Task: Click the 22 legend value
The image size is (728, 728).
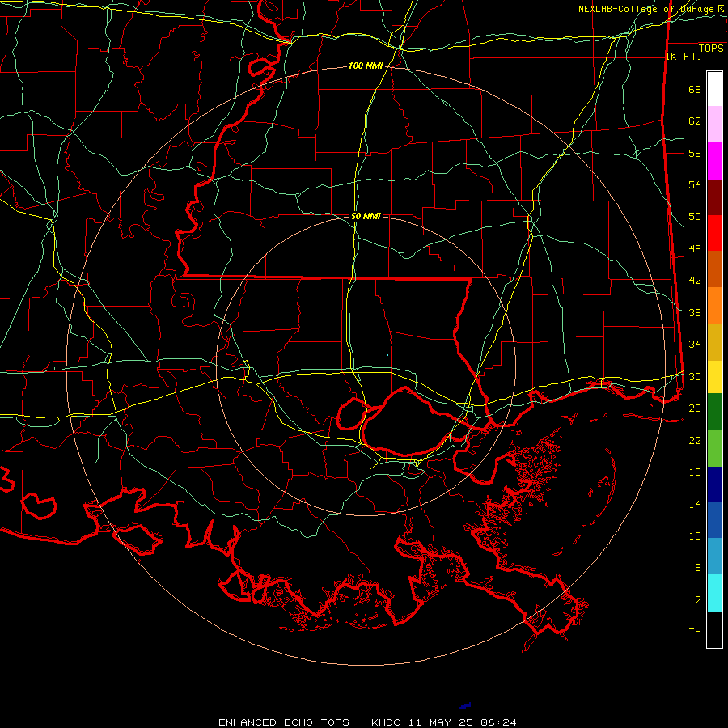Action: coord(695,440)
